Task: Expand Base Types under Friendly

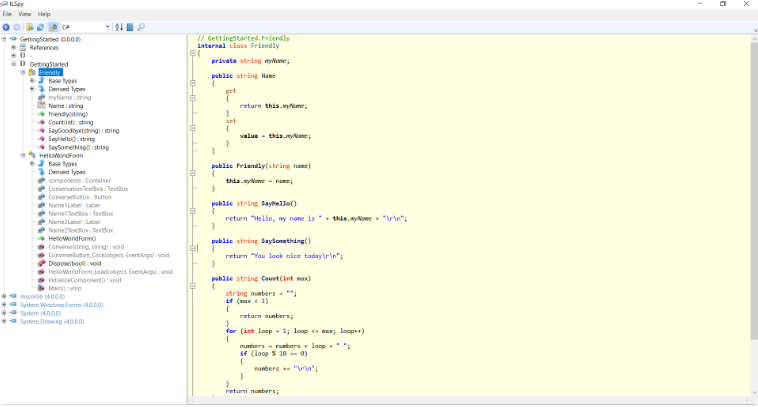Action: [x=32, y=81]
